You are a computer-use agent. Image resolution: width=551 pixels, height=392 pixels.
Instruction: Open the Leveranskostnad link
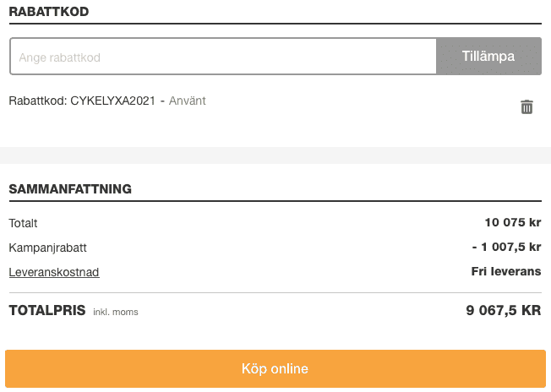[54, 272]
